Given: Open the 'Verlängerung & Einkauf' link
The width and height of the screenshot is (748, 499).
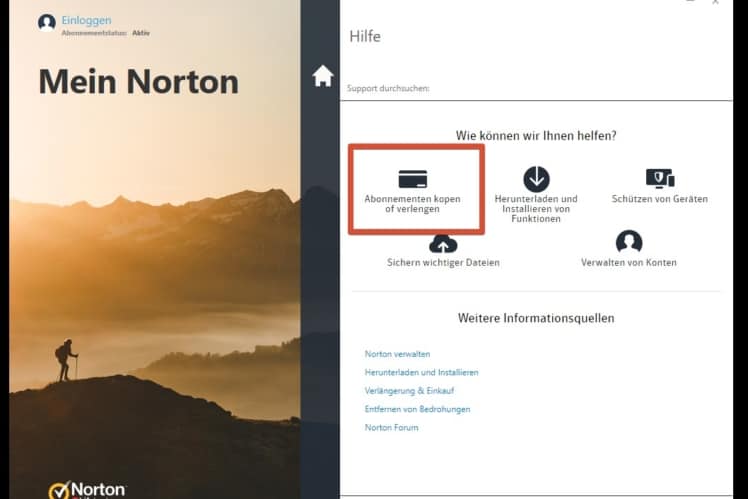Looking at the screenshot, I should pyautogui.click(x=409, y=391).
